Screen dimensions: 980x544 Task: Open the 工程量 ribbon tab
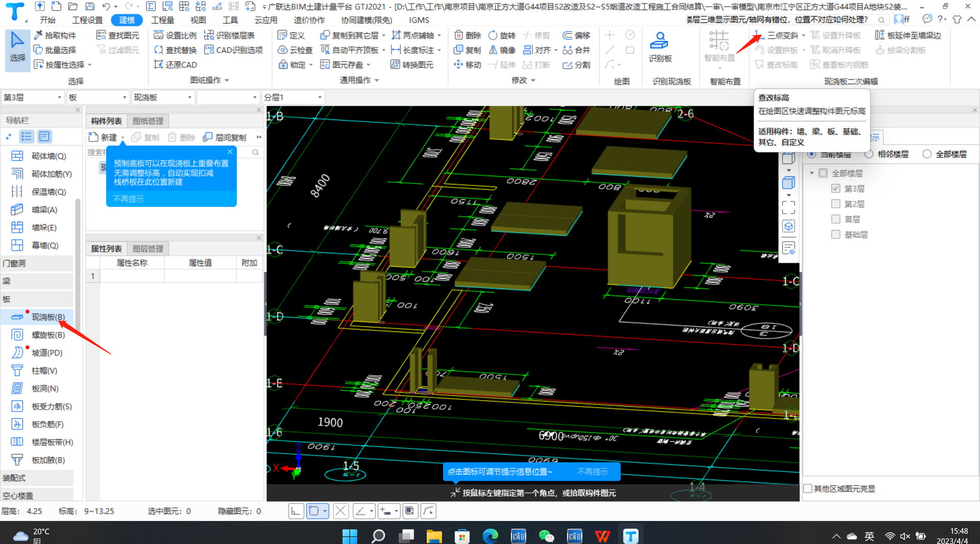point(162,20)
